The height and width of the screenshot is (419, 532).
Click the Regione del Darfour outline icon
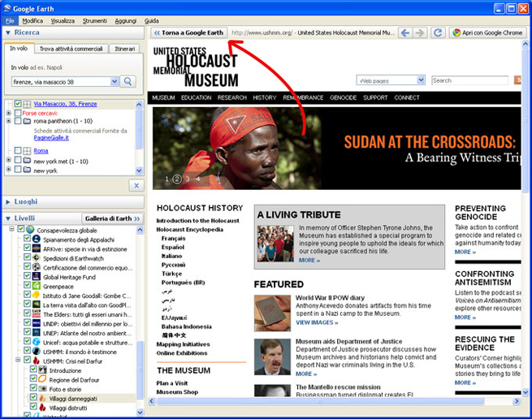[x=42, y=379]
